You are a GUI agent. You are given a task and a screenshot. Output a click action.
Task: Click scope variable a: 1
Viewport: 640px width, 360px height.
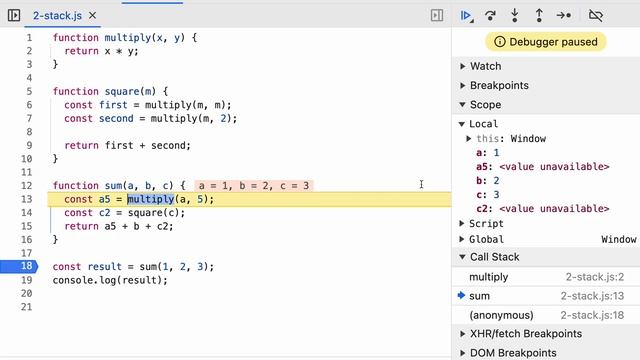[487, 153]
